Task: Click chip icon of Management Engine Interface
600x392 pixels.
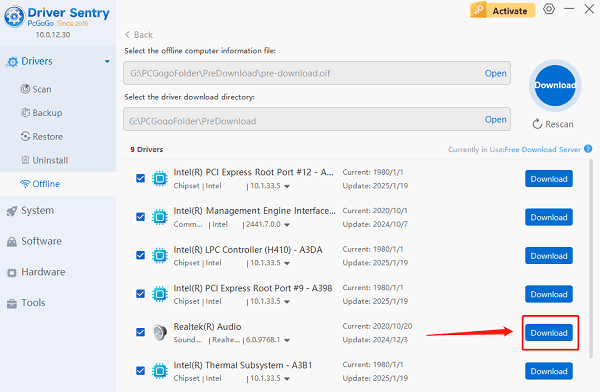Action: [160, 217]
